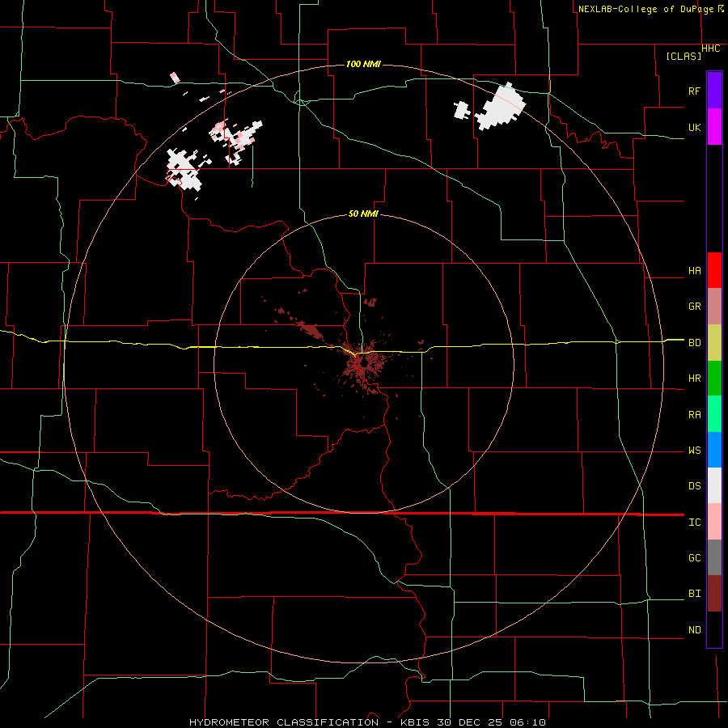Click the HHC product code label

711,49
